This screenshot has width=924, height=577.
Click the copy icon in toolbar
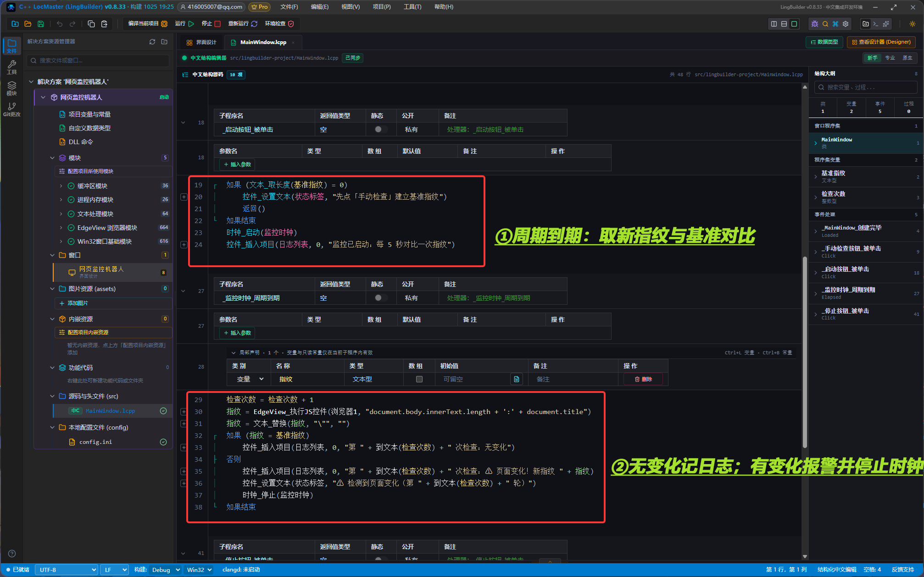coord(91,24)
